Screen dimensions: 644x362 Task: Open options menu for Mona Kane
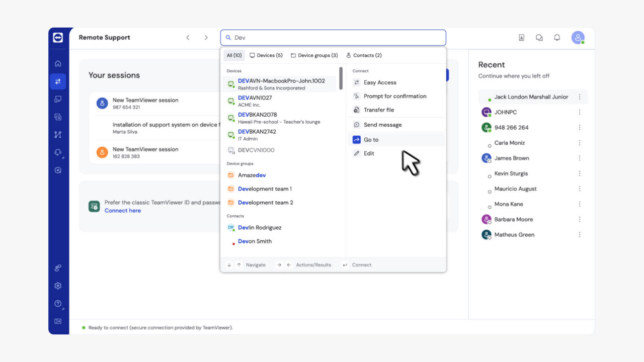click(x=580, y=204)
